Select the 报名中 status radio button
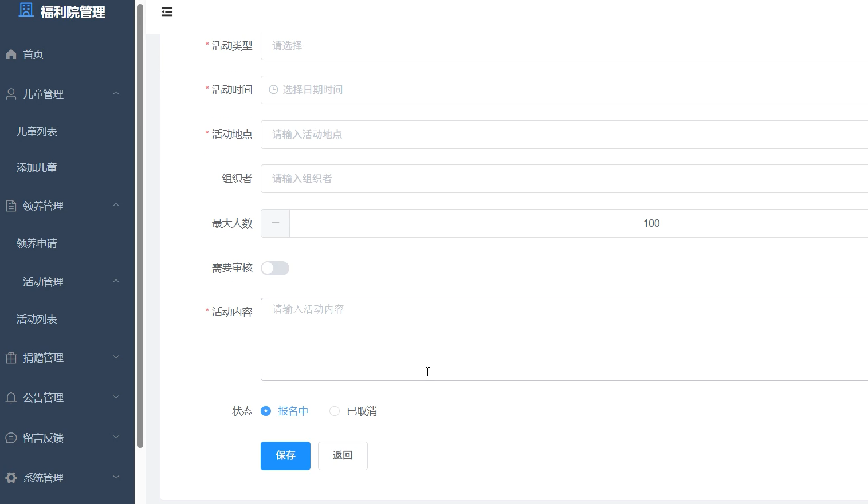This screenshot has height=504, width=868. 266,411
